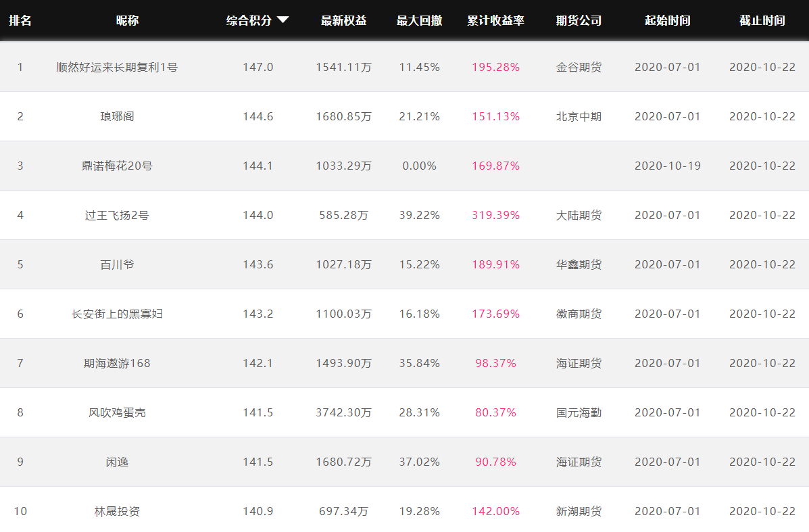Select equity value 585.28万
The image size is (809, 532).
[343, 215]
